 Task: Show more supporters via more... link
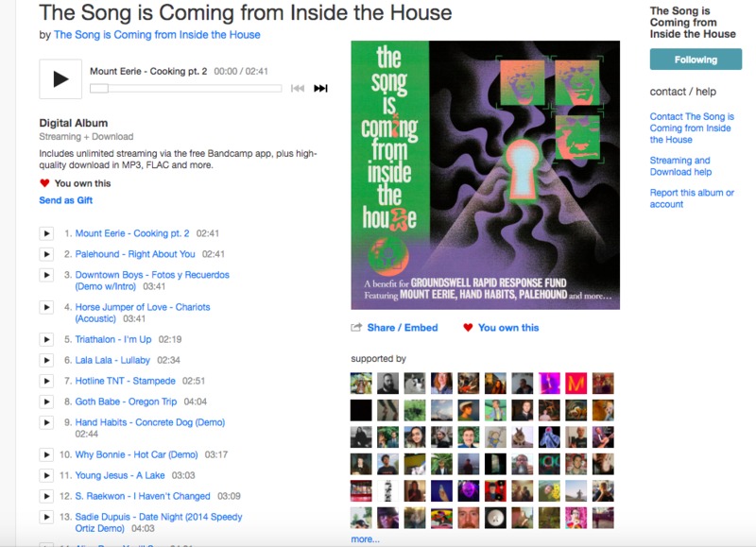[x=365, y=539]
